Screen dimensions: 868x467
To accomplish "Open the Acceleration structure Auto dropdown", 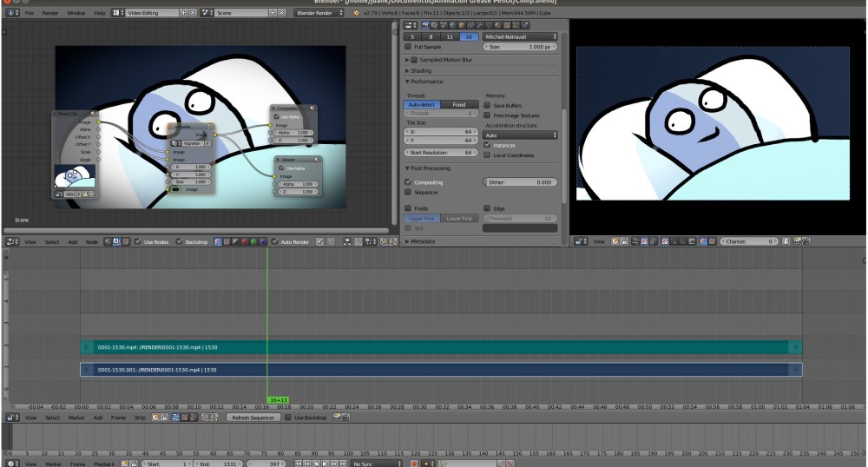I will tap(520, 135).
